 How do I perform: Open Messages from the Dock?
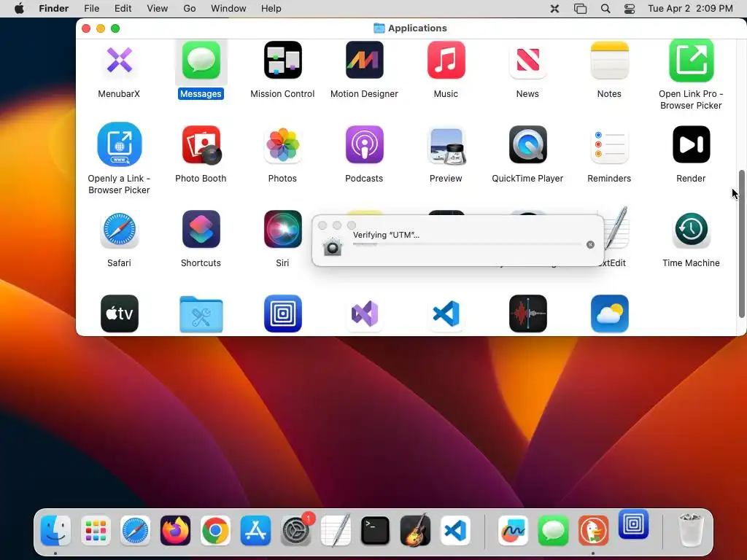553,531
